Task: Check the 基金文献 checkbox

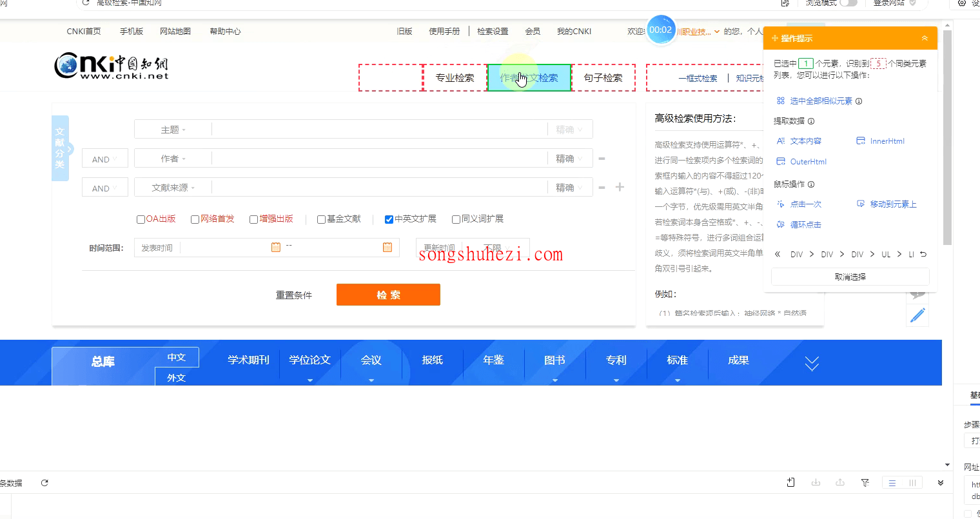Action: [321, 220]
